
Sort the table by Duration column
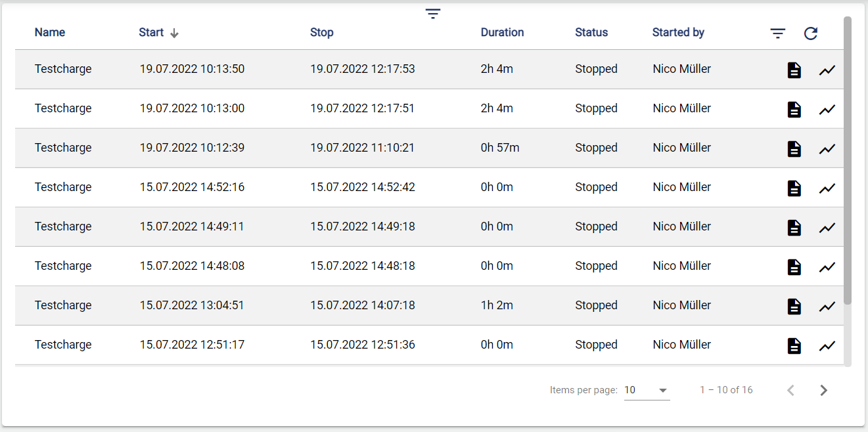point(502,33)
